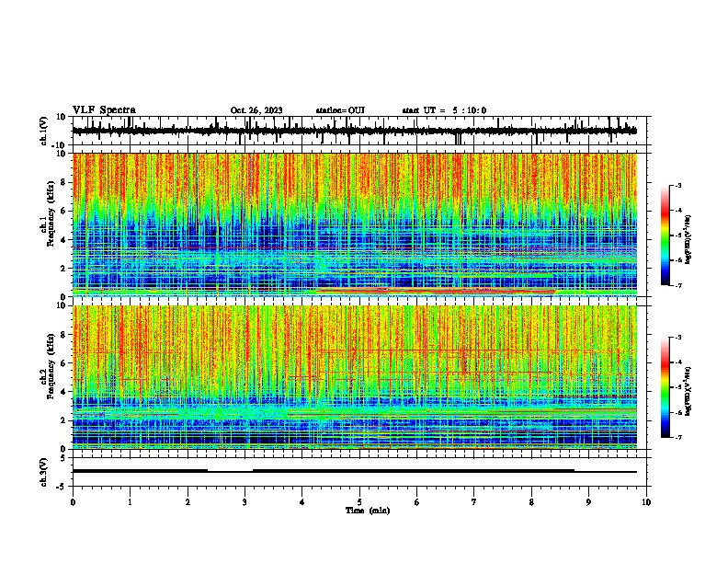The width and height of the screenshot is (728, 563).
Task: Click the time axis tick label '0'
Action: click(x=73, y=502)
